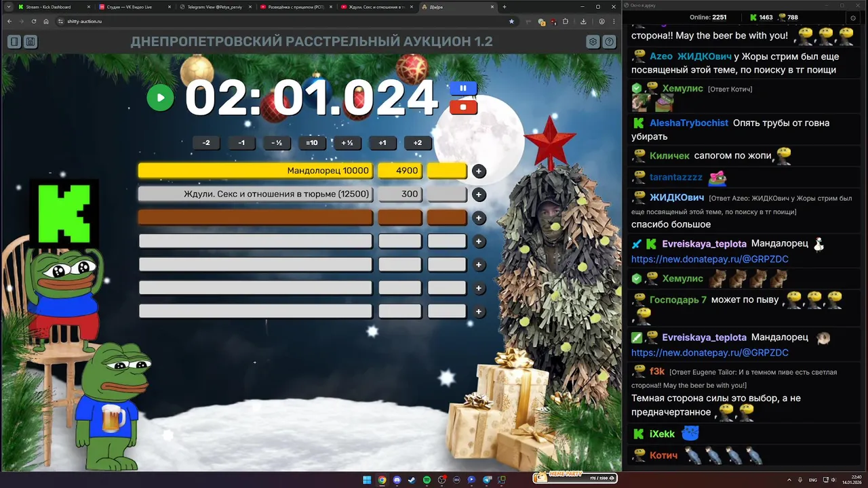
Task: Open the help question mark icon
Action: [610, 42]
